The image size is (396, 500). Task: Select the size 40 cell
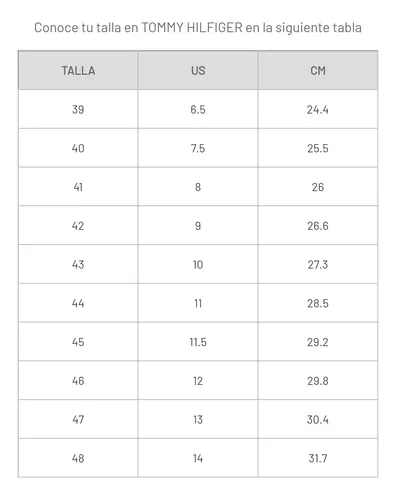click(x=78, y=148)
